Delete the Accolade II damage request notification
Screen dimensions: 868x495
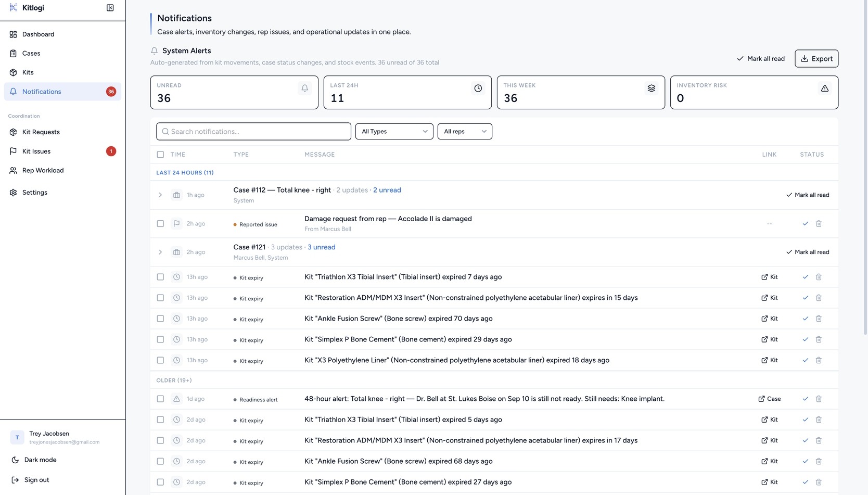[x=819, y=224]
